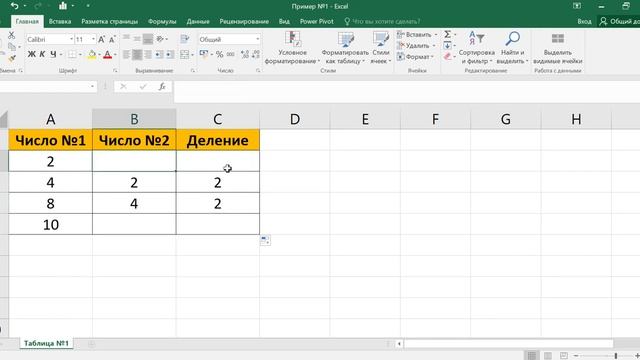
Task: Click the Redo arrow in Quick Access toolbar
Action: pyautogui.click(x=39, y=6)
